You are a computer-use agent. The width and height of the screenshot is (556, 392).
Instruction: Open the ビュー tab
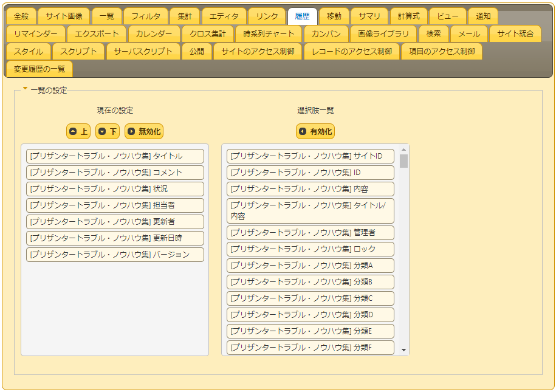click(448, 16)
